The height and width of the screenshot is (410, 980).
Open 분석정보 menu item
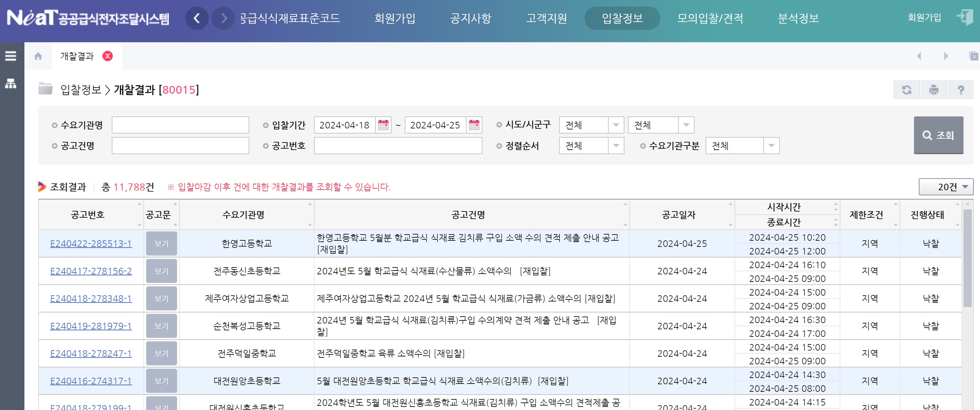coord(798,18)
